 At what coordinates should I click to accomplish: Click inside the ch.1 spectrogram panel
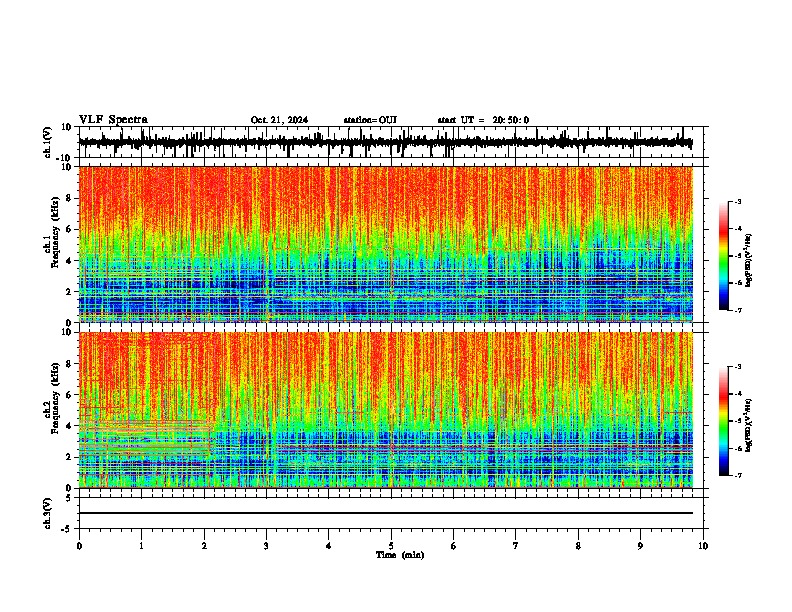(385, 244)
